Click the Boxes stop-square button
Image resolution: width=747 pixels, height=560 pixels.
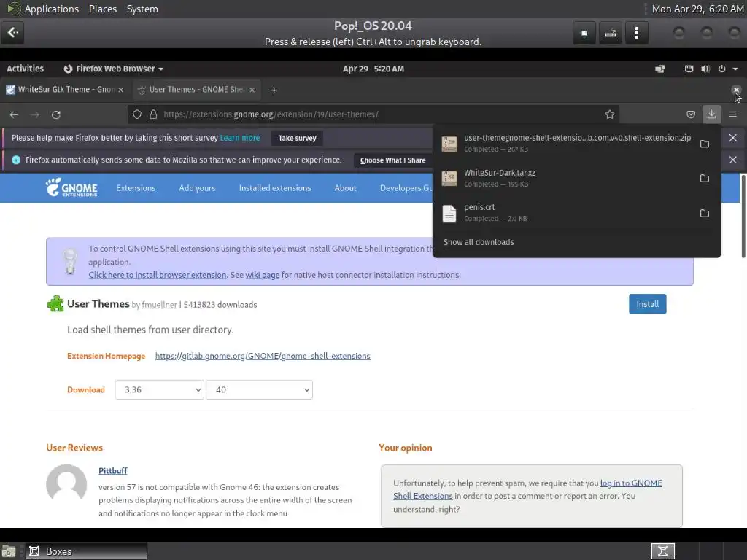(584, 33)
